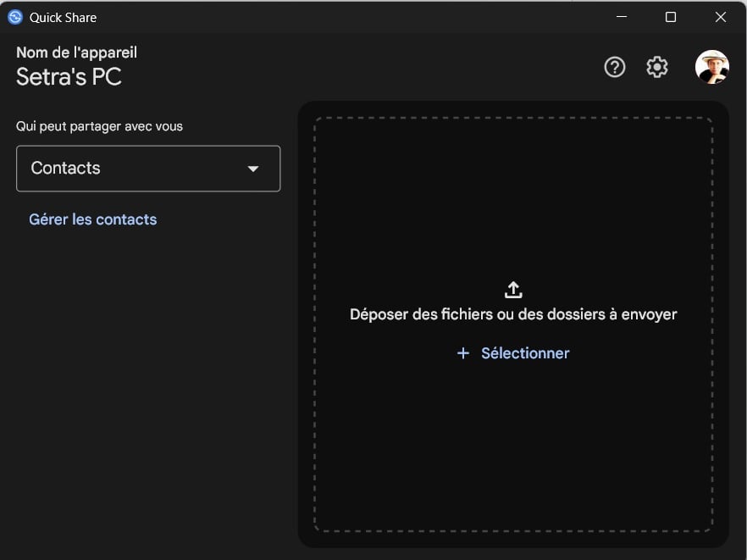This screenshot has height=560, width=747.
Task: Minimize the Quick Share window
Action: pyautogui.click(x=622, y=17)
